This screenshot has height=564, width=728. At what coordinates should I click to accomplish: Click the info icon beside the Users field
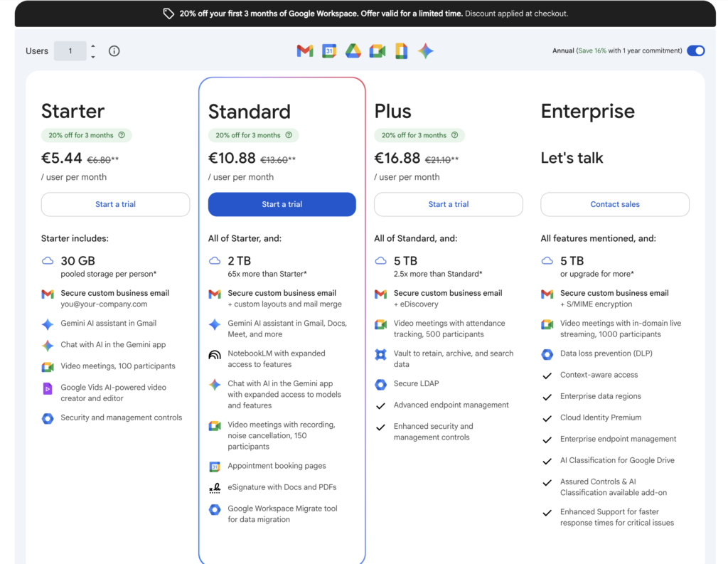[x=114, y=51]
